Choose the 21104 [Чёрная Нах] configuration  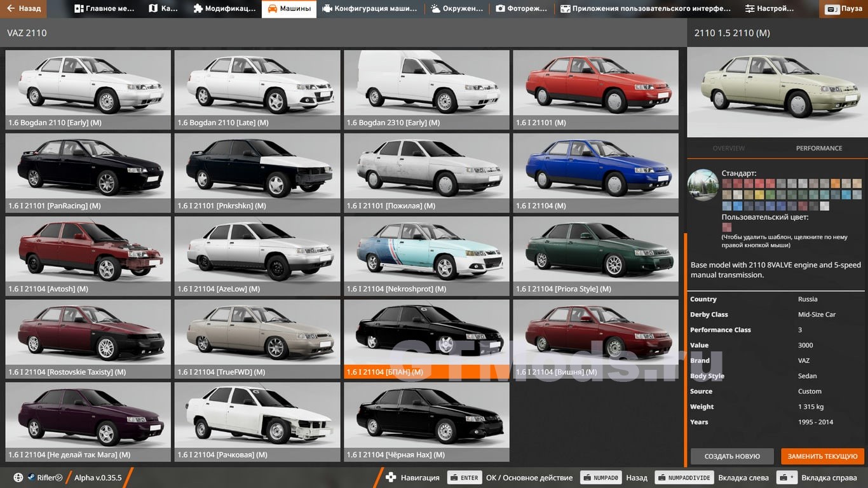click(426, 423)
